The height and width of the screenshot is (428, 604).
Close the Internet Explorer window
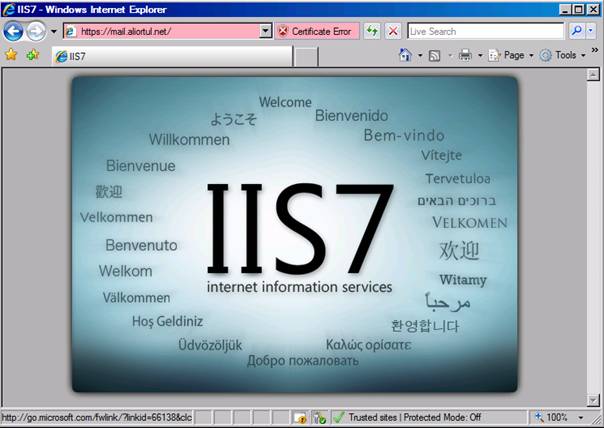point(594,9)
